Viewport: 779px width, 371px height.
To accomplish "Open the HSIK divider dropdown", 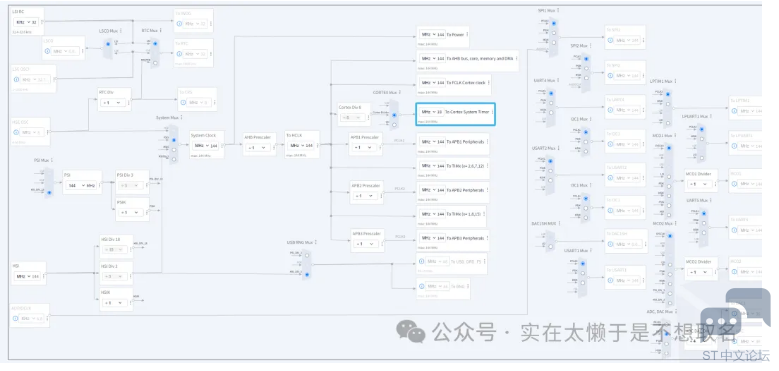I will pos(115,302).
